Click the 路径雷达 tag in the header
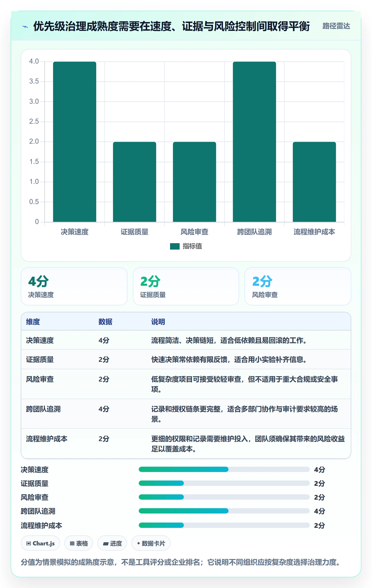This screenshot has height=588, width=372. 336,26
